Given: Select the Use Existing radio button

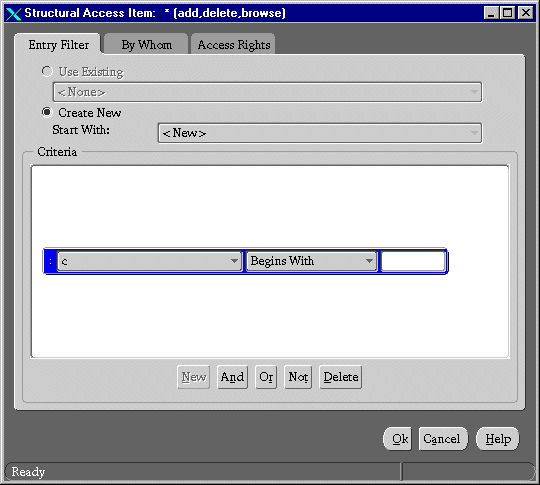Looking at the screenshot, I should pos(47,71).
